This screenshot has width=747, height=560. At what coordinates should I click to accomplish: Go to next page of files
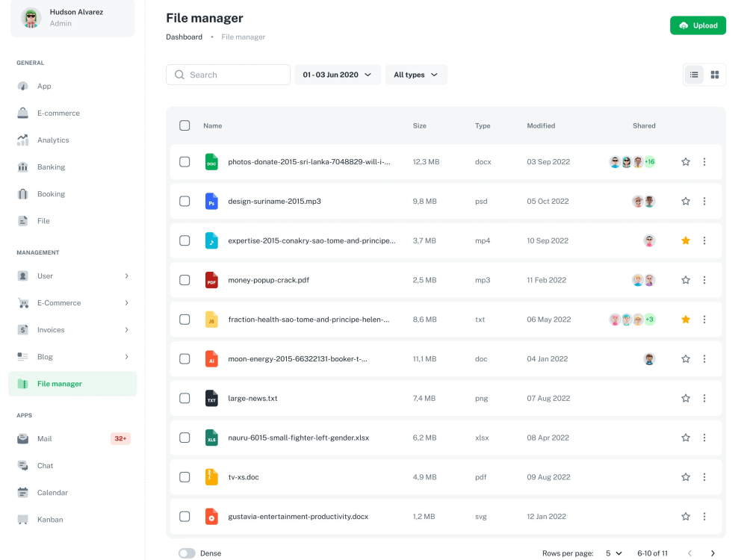pos(713,553)
